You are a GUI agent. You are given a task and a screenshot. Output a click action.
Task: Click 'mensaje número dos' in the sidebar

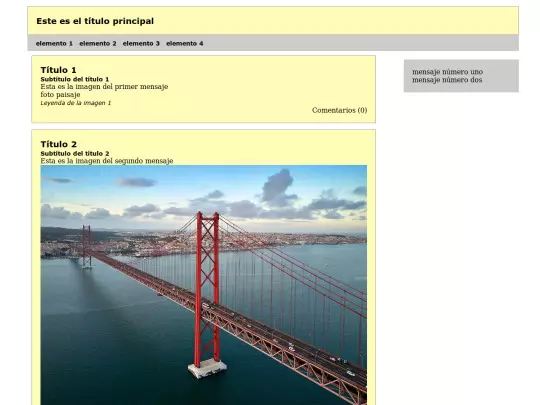click(x=447, y=80)
